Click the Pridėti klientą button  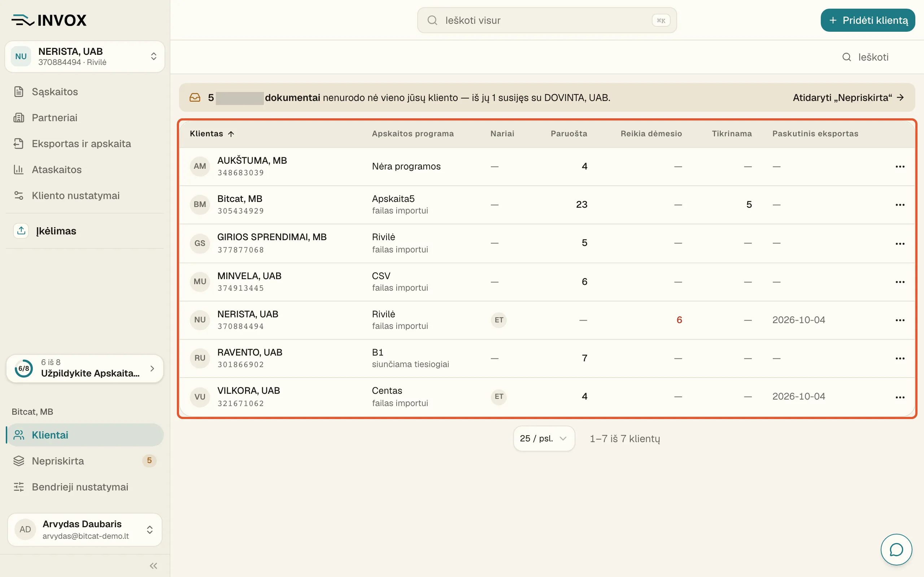[x=867, y=20]
